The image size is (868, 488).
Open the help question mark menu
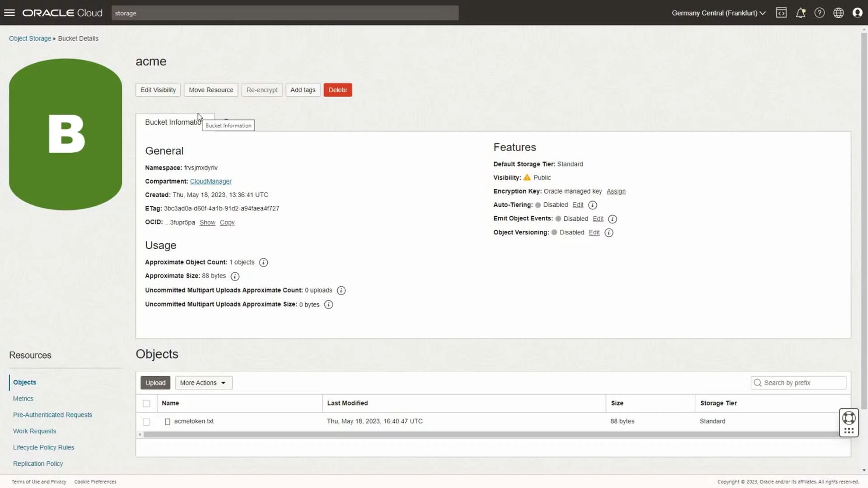click(x=819, y=13)
